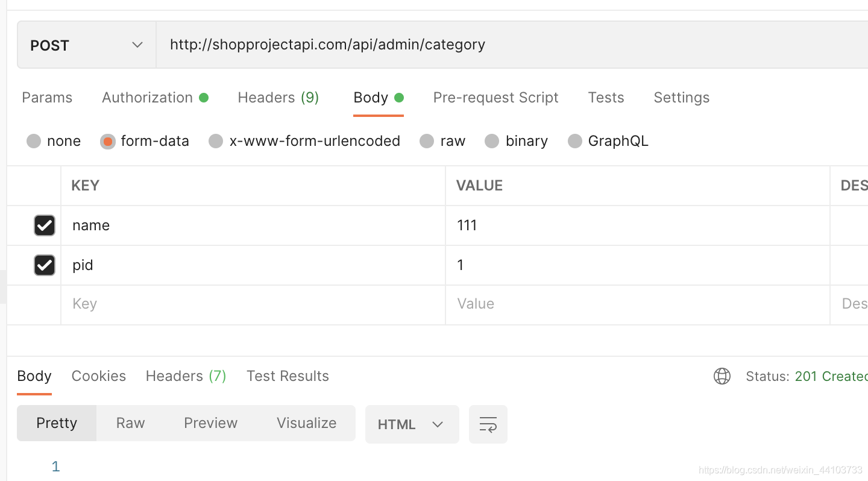
Task: Select the request Body tab
Action: 378,98
